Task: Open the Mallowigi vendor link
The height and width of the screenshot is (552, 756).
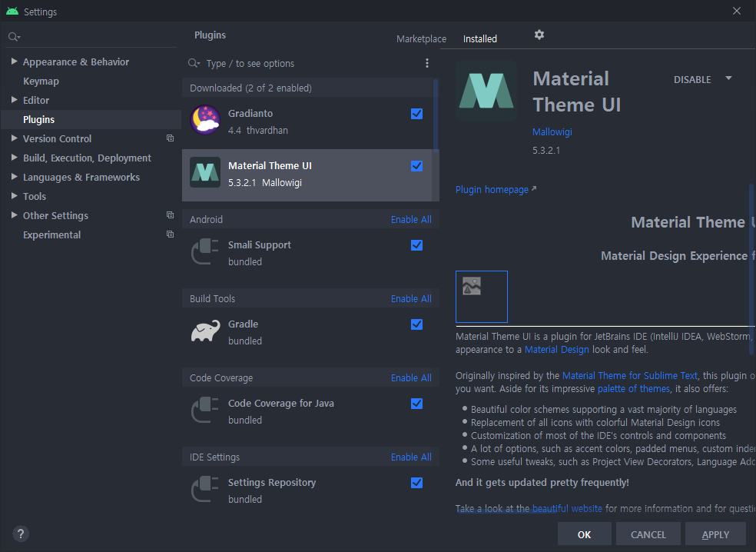Action: tap(552, 131)
